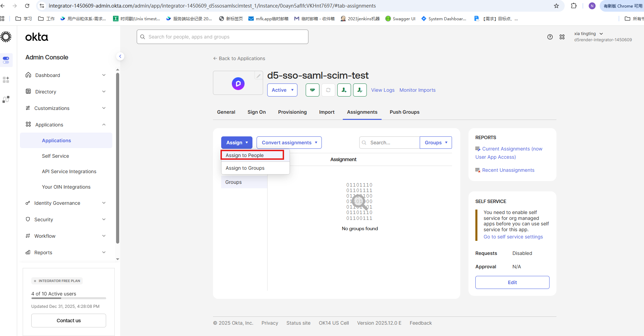Select Assign to People menu option
The image size is (644, 336).
pos(252,155)
